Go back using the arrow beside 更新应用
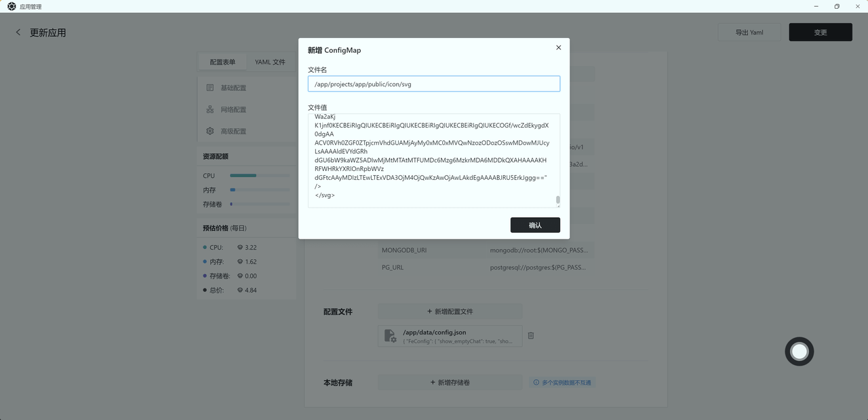 [18, 32]
